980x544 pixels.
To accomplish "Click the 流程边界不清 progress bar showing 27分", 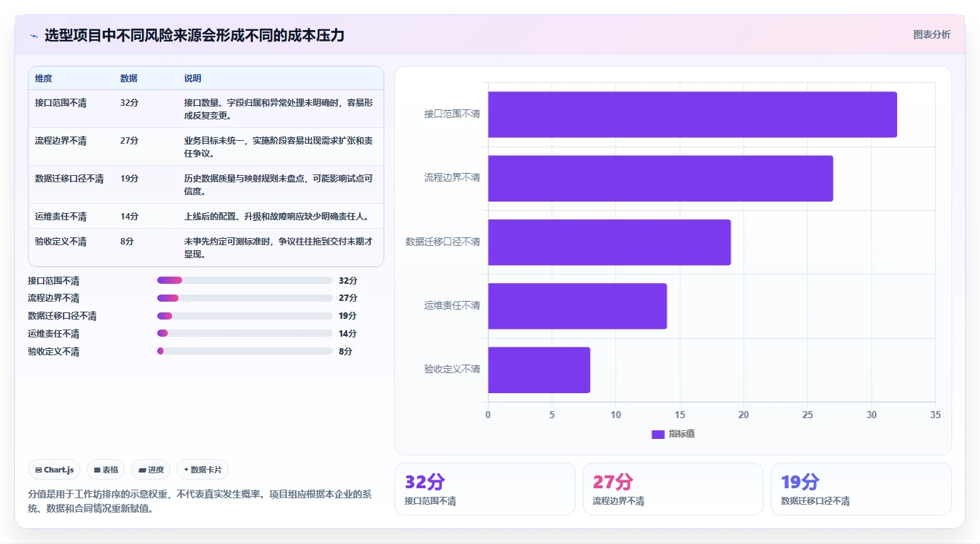I will pyautogui.click(x=245, y=298).
